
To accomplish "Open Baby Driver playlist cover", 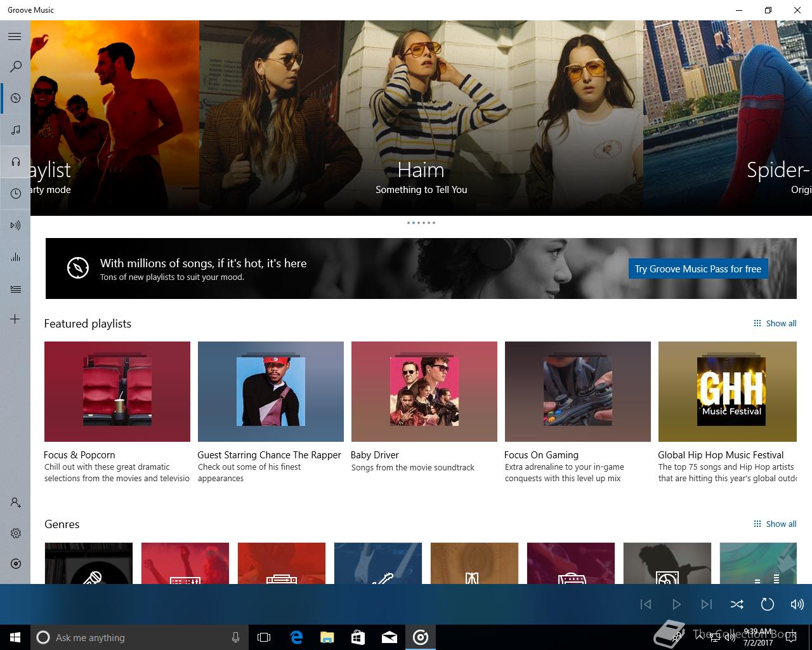I will tap(424, 392).
